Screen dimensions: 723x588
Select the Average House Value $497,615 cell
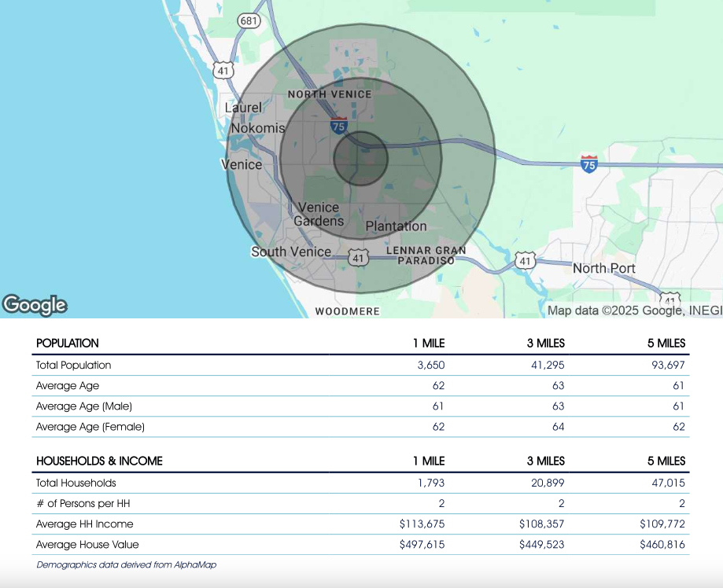tap(422, 544)
